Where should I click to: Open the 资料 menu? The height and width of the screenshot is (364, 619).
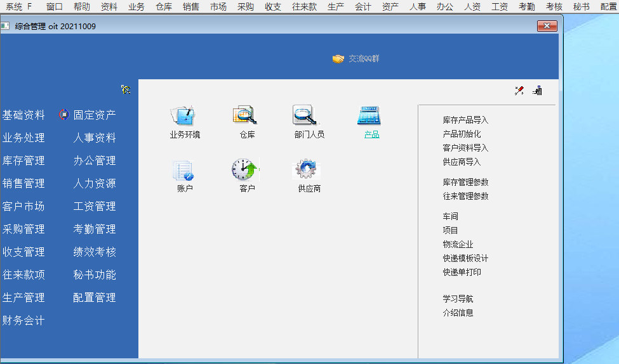coord(109,7)
